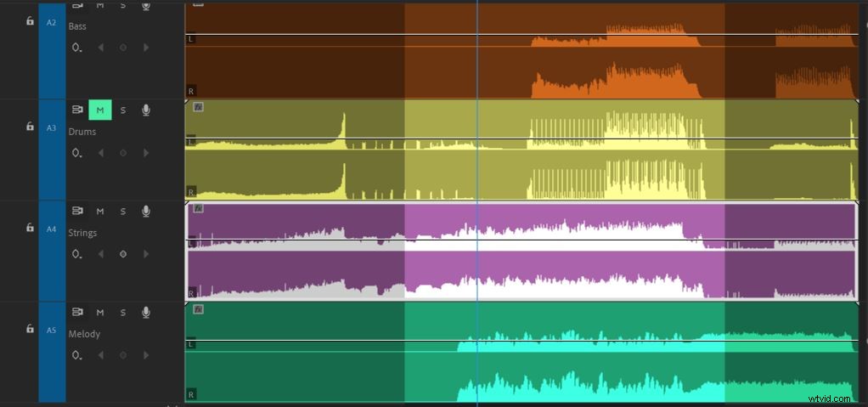Toggle the lock on track A2
This screenshot has height=407, width=868.
coord(30,21)
